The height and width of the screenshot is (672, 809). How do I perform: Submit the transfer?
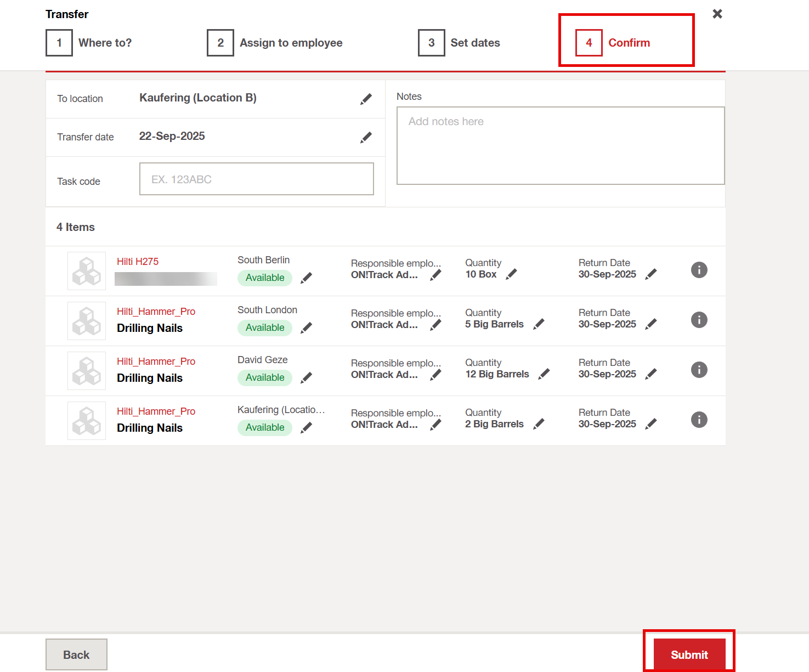(x=689, y=654)
